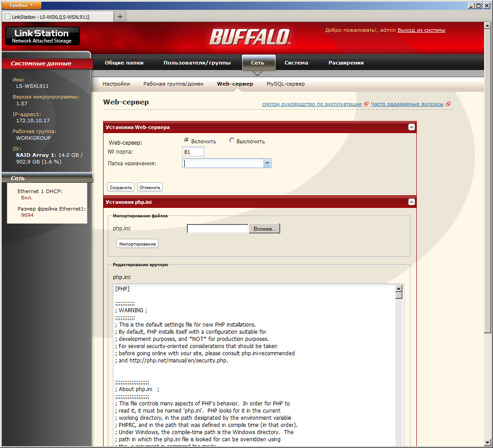Click the php.ini editor scroll up arrow
This screenshot has width=493, height=448.
(x=399, y=289)
